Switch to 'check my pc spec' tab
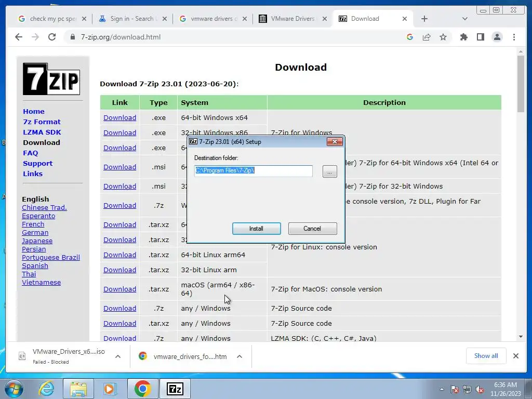Image resolution: width=532 pixels, height=399 pixels. (52, 19)
